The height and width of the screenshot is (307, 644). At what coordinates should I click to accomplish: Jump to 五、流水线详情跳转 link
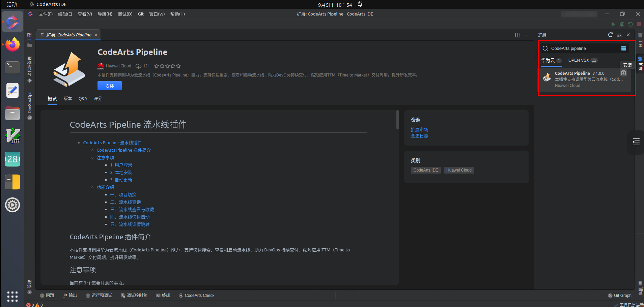[130, 224]
